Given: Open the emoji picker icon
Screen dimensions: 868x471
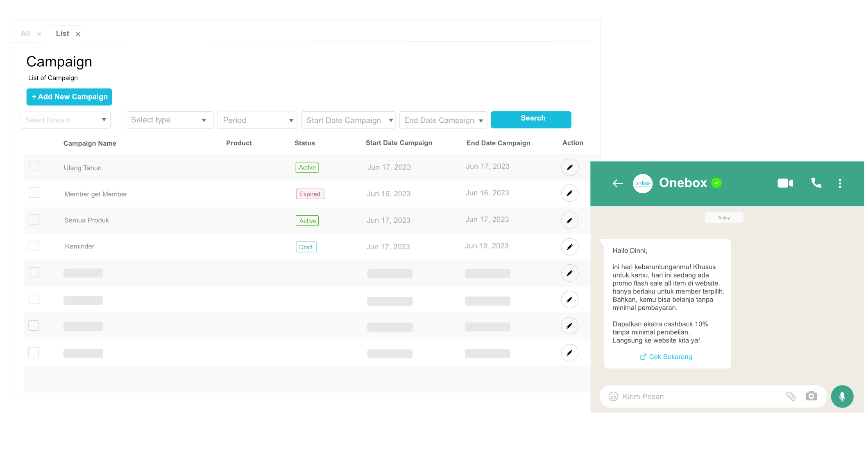Looking at the screenshot, I should tap(613, 397).
